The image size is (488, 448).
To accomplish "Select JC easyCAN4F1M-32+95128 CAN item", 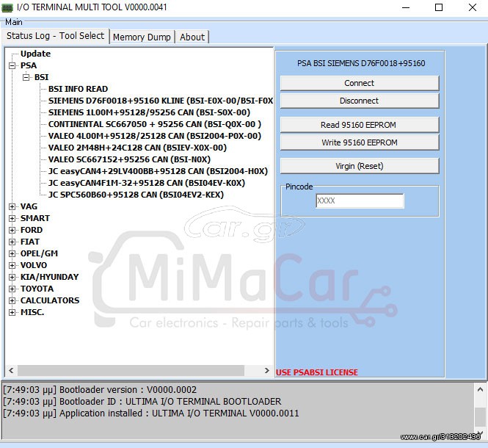I will [x=147, y=183].
